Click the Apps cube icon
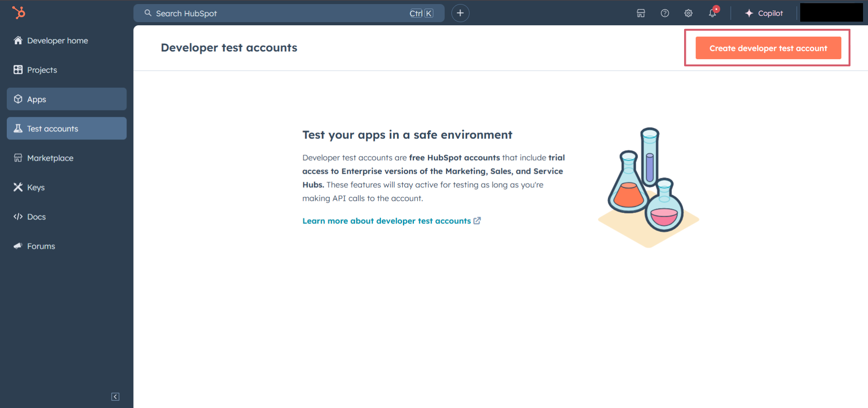 point(18,99)
